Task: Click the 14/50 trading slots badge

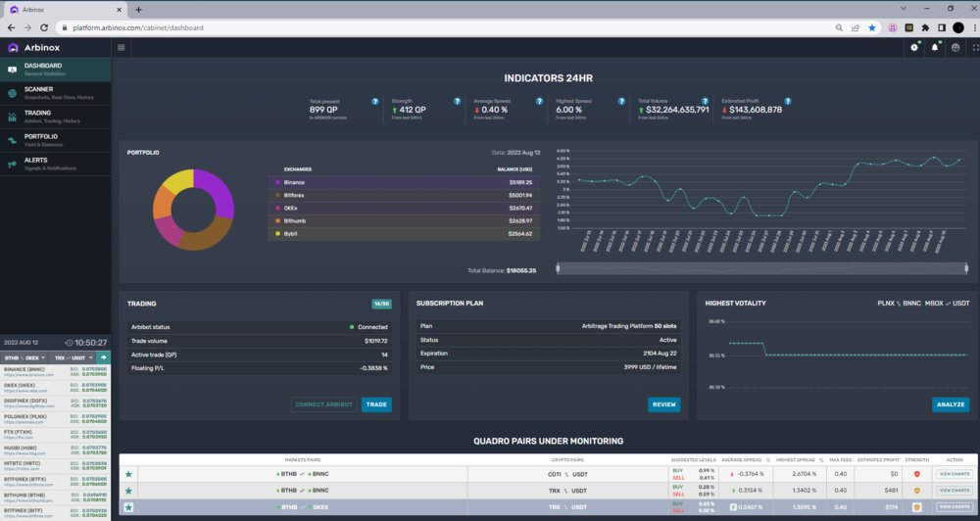Action: (381, 304)
